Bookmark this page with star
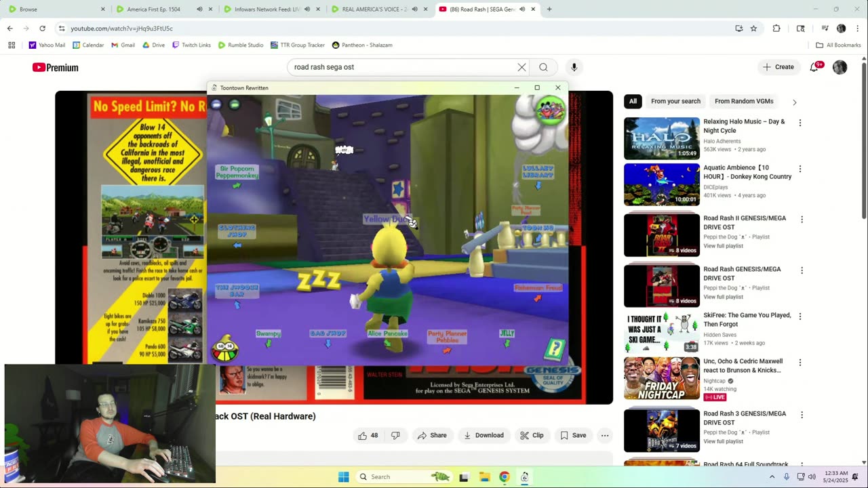 (753, 28)
